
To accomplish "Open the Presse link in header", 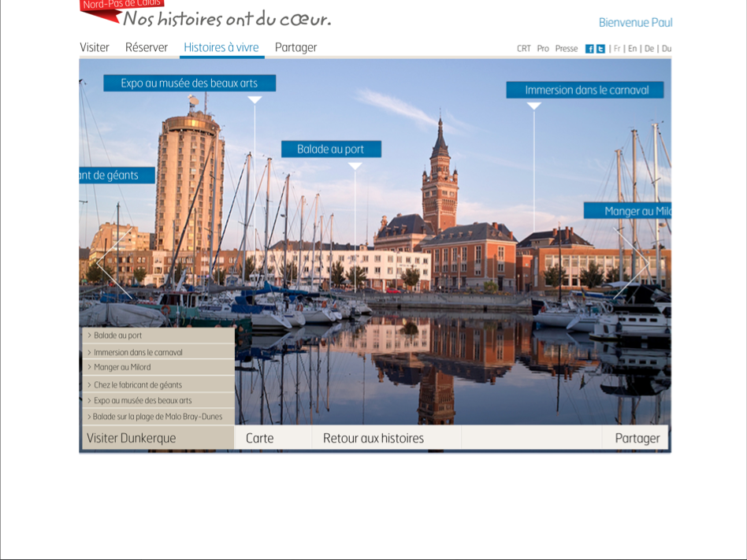I will click(x=566, y=49).
